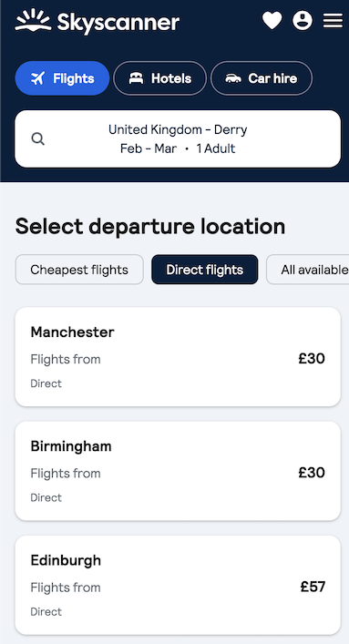Click the magnifier search icon
349x644 pixels.
coord(38,138)
